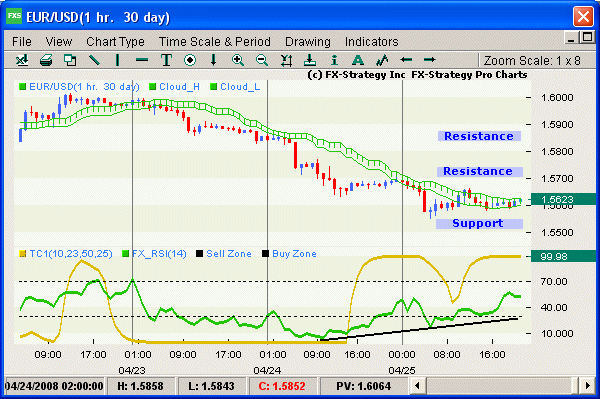The width and height of the screenshot is (600, 399).
Task: Click the scrollbar right arrow button
Action: coord(587,386)
